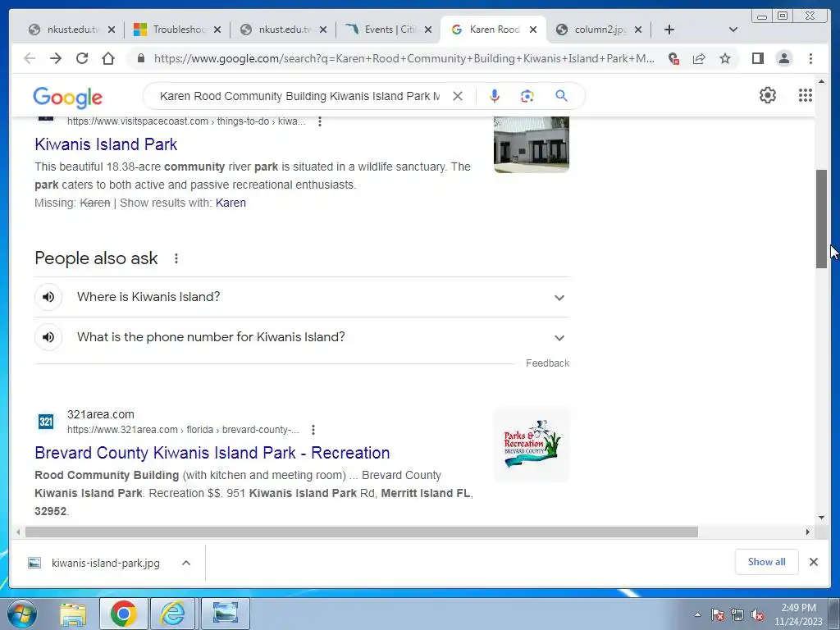Focus the address bar URL
Viewport: 840px width, 630px height.
coord(404,58)
